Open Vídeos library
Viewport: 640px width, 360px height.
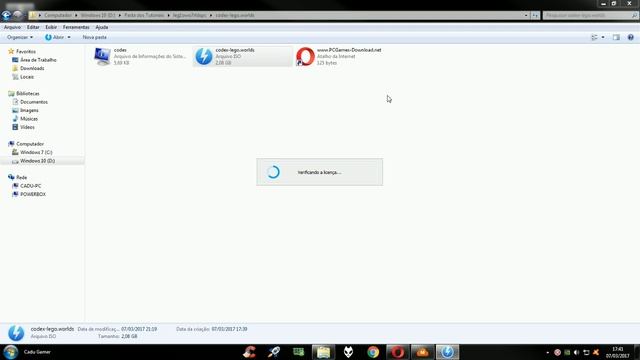click(x=27, y=127)
